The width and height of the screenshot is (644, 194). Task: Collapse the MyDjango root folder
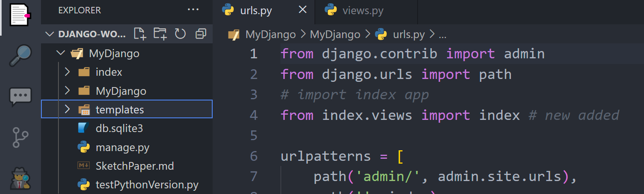tap(60, 53)
